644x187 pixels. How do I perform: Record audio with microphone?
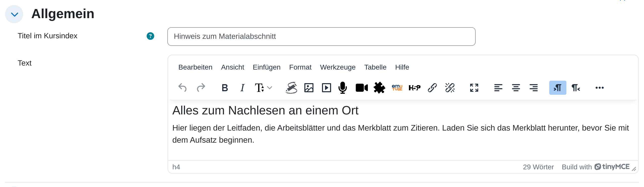[x=343, y=88]
